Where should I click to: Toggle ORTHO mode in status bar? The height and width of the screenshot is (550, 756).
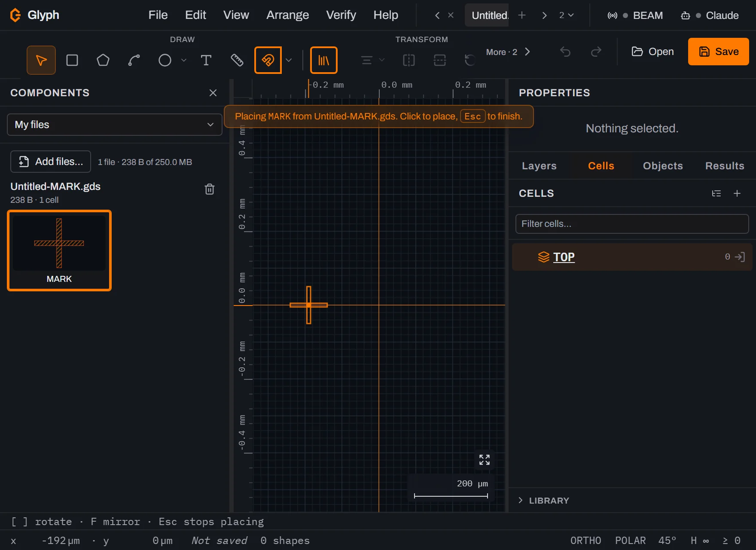pos(585,541)
